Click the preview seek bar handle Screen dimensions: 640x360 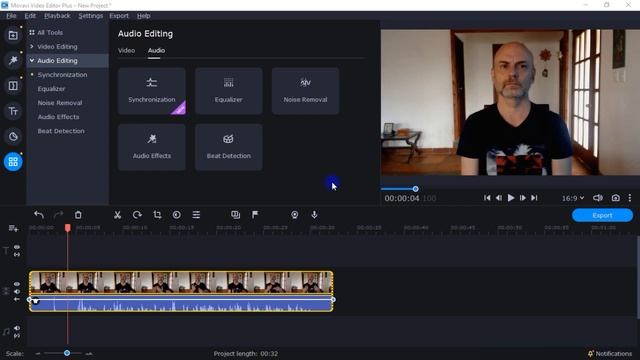coord(416,189)
